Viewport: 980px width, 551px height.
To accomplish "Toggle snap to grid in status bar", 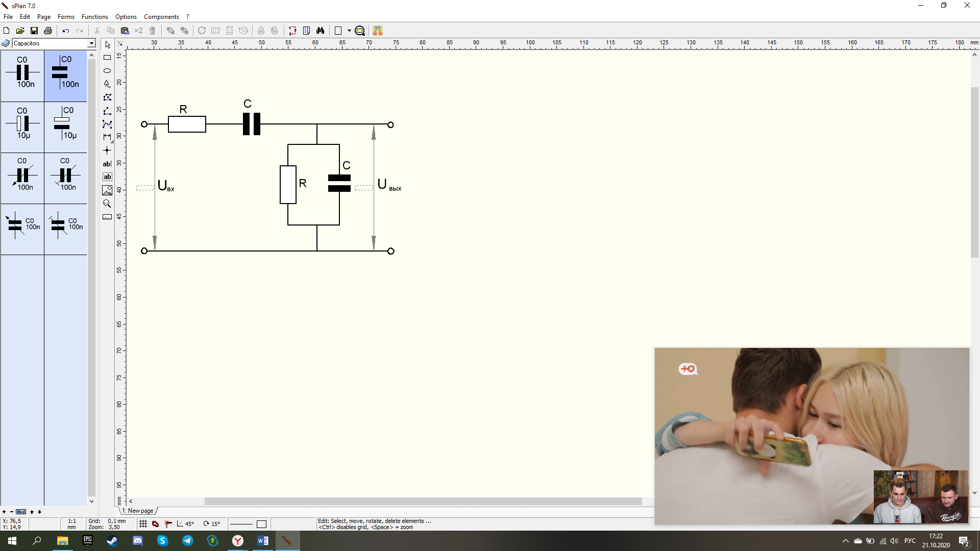I will coord(143,524).
